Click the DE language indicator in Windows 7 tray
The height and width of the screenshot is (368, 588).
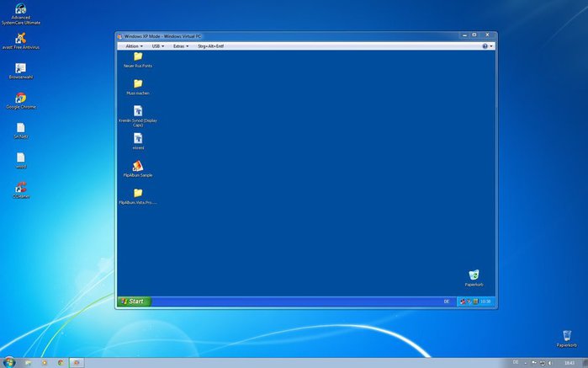(x=516, y=362)
